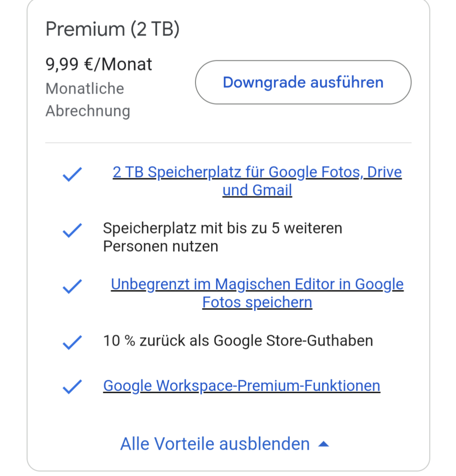Open Unbegrenzt im Magischen Editor link

tap(257, 285)
